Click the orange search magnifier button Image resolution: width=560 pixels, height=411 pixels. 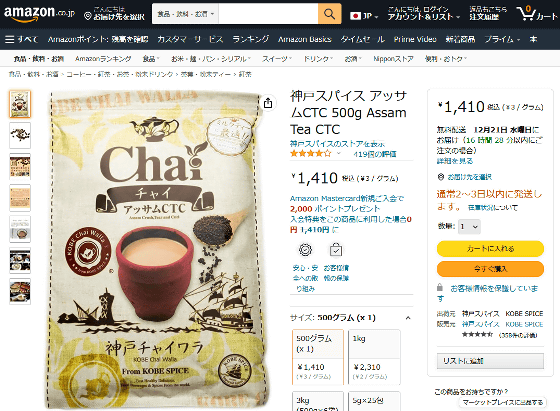pyautogui.click(x=329, y=14)
